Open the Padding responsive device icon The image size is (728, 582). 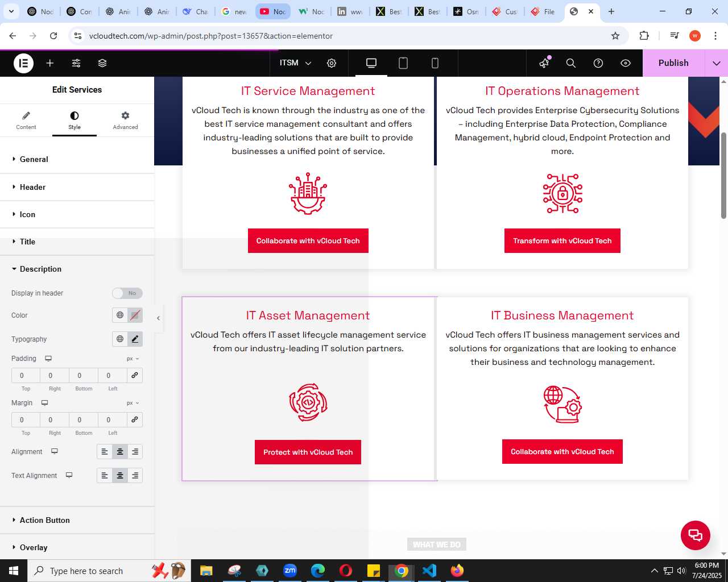[48, 359]
